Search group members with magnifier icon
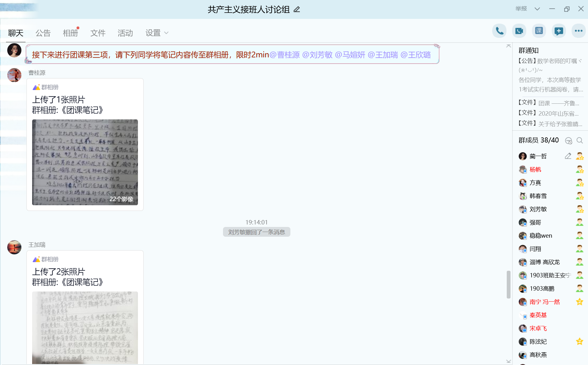This screenshot has height=365, width=588. 579,141
